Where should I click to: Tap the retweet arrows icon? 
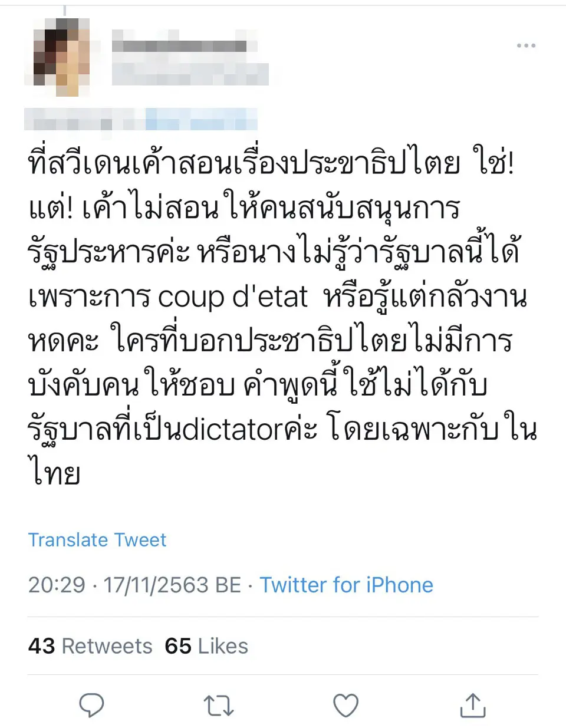pyautogui.click(x=219, y=705)
